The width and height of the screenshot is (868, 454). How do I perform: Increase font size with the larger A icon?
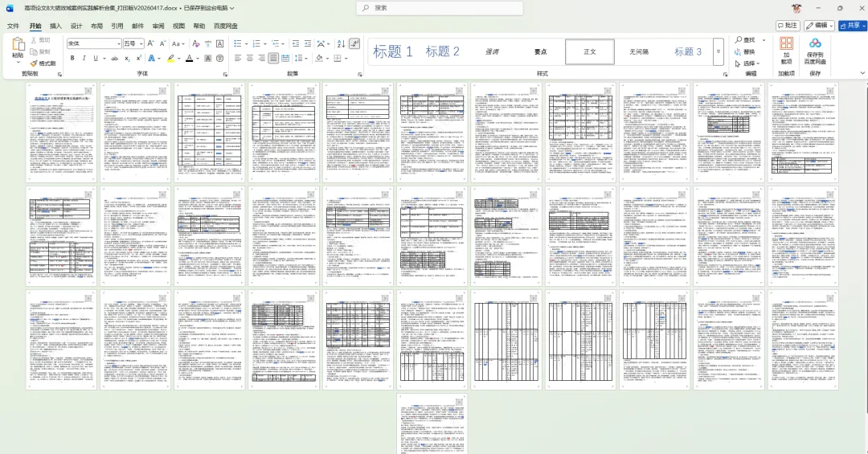click(x=150, y=43)
